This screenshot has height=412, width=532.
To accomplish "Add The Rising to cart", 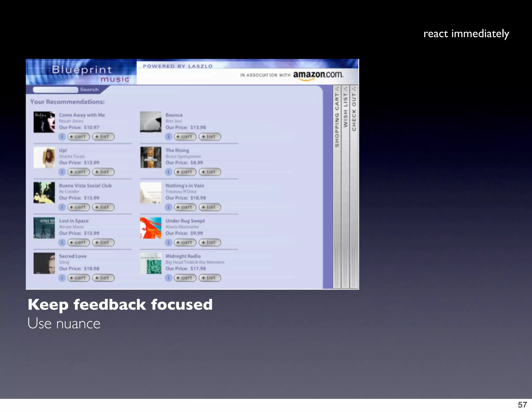I will click(185, 172).
